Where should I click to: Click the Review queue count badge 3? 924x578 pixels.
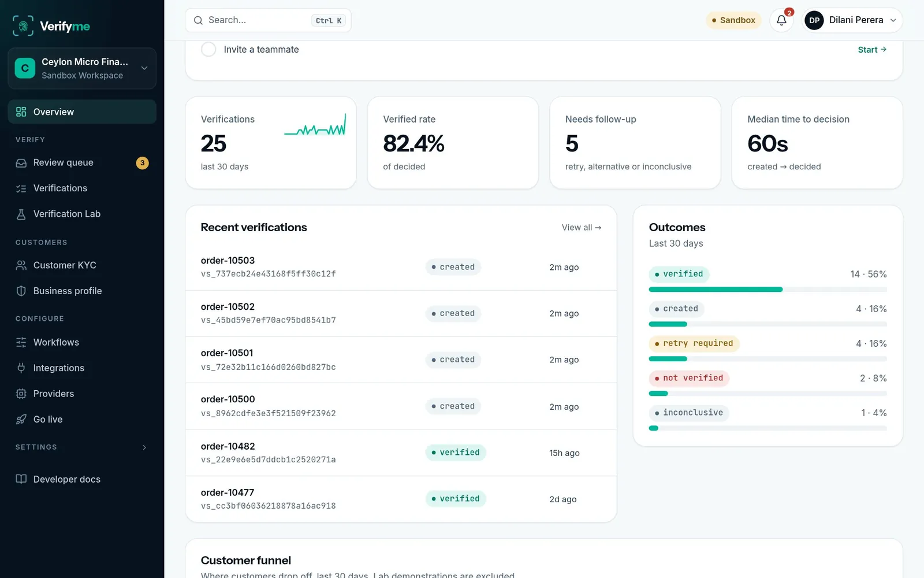click(x=142, y=163)
